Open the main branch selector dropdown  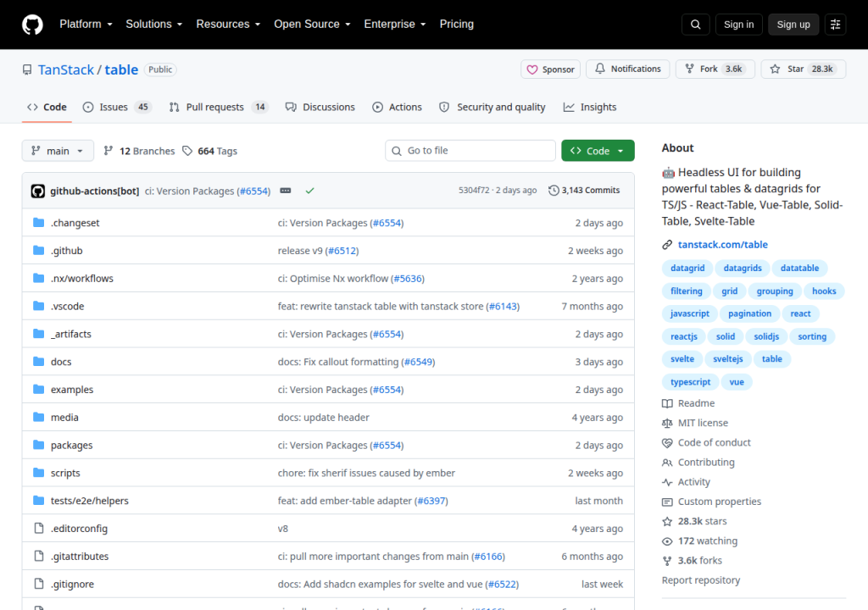click(x=58, y=151)
